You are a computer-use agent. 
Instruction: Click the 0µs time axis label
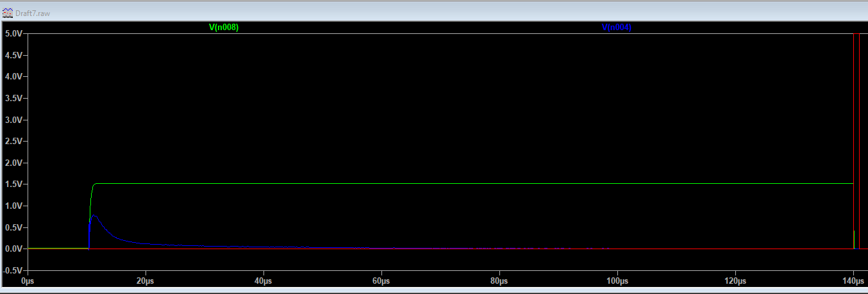point(27,281)
